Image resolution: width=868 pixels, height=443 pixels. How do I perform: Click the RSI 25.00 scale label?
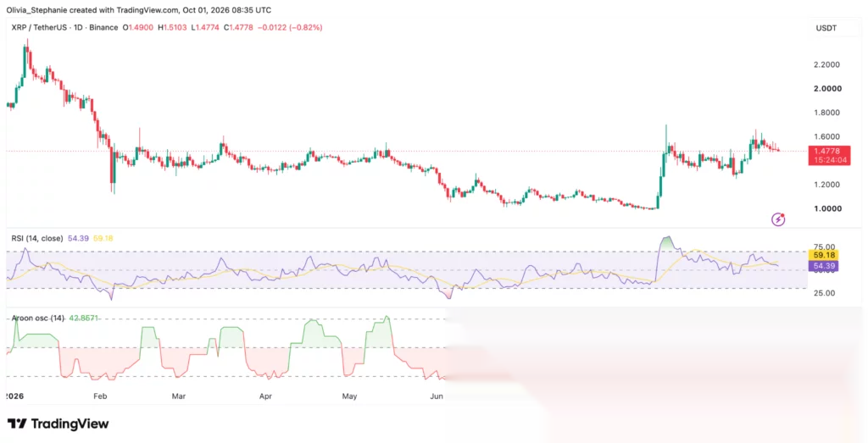[x=824, y=293]
